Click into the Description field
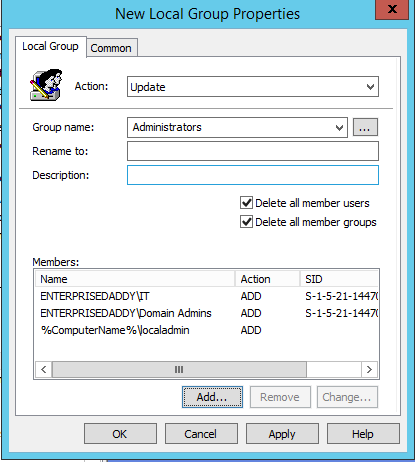This screenshot has width=415, height=462. (253, 175)
